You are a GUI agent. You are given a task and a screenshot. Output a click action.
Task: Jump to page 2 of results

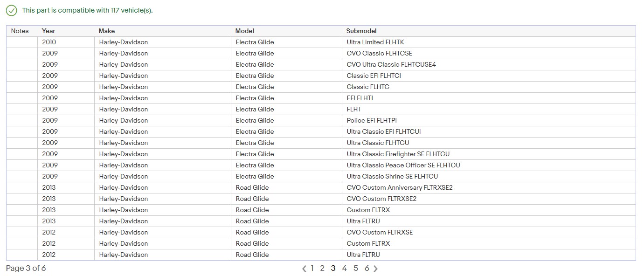(322, 268)
